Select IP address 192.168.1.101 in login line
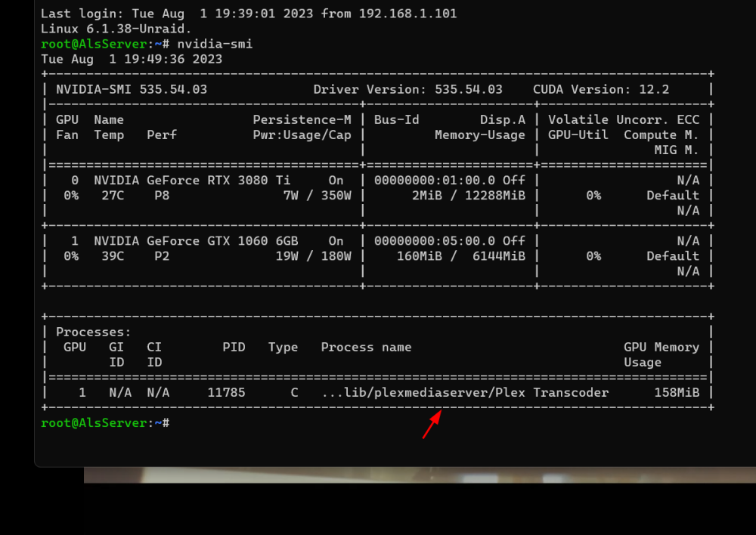The width and height of the screenshot is (756, 535). point(407,14)
